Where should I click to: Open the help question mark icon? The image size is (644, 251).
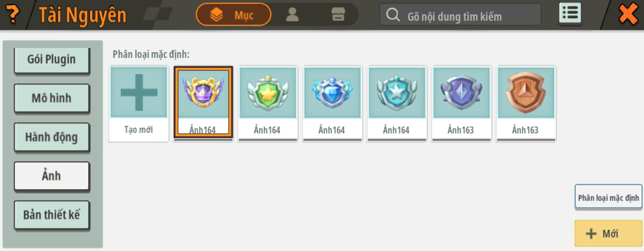tap(13, 14)
